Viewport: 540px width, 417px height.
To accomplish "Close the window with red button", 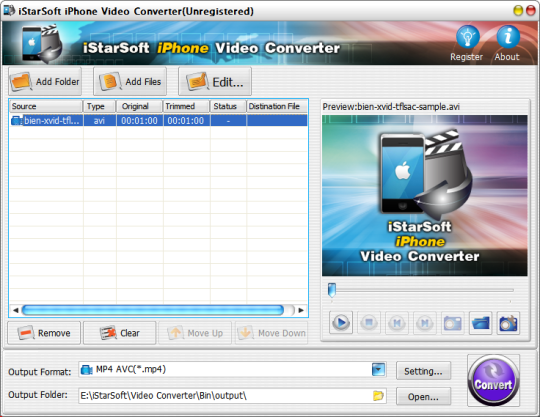I will pyautogui.click(x=531, y=11).
